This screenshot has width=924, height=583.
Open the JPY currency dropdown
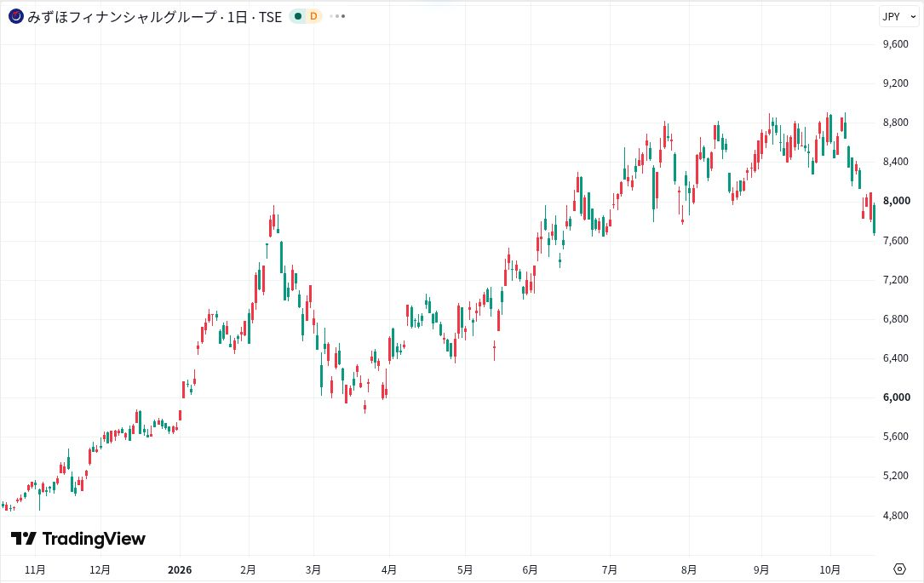pos(899,16)
